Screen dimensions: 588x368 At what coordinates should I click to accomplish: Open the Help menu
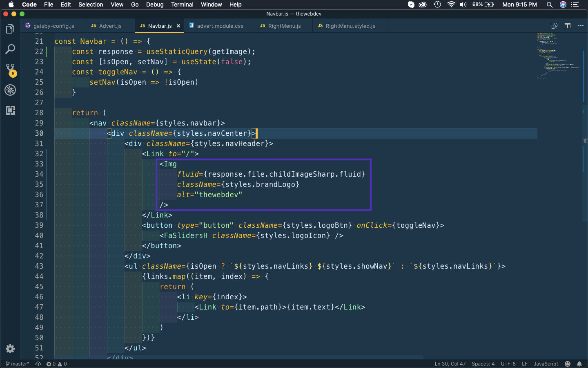(x=235, y=4)
